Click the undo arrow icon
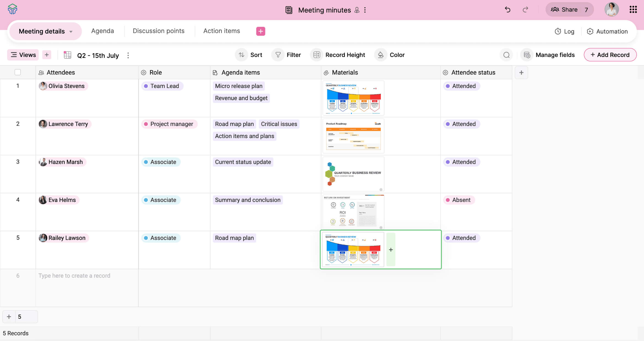 pyautogui.click(x=507, y=9)
